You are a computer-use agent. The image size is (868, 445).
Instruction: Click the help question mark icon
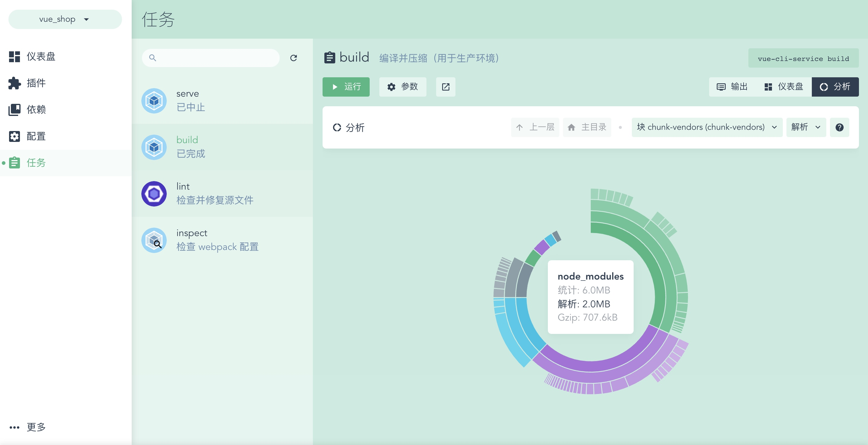[839, 127]
